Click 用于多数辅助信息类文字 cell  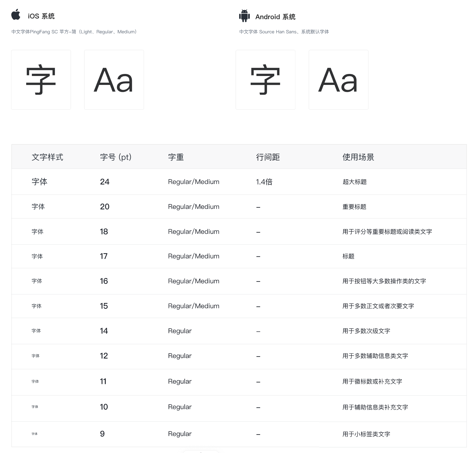click(375, 356)
